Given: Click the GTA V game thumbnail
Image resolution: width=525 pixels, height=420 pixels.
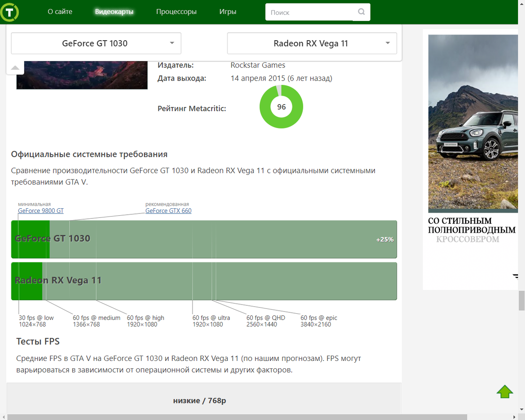Looking at the screenshot, I should point(82,75).
